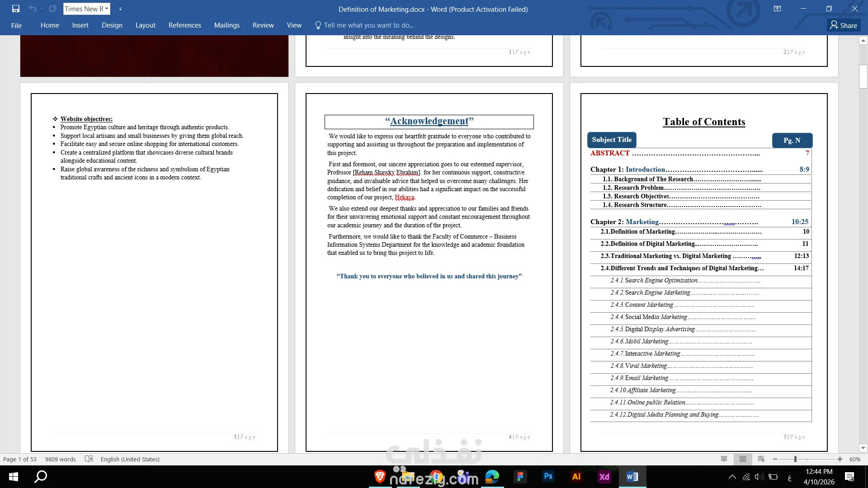Open Photoshop from taskbar

(548, 476)
